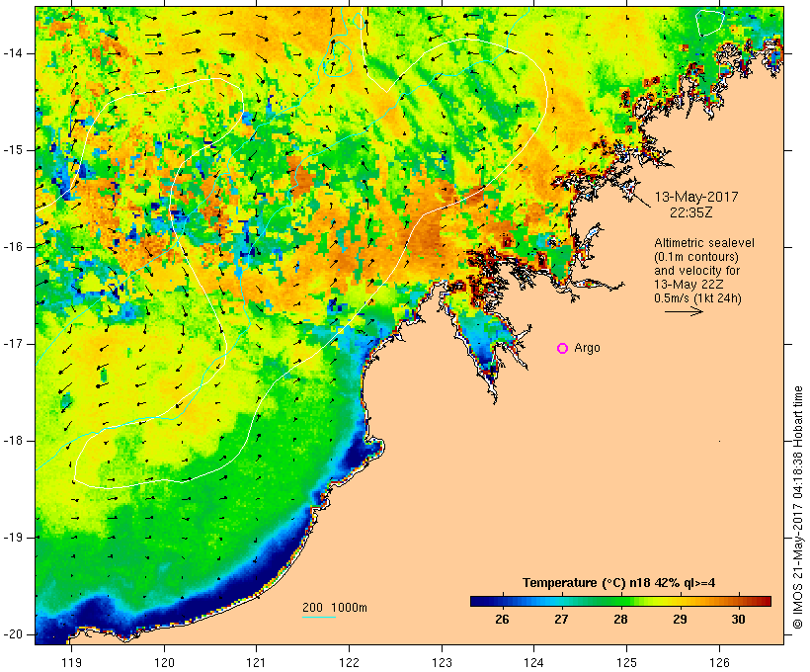
Task: Click the Temperature colorbar title
Action: tap(619, 583)
